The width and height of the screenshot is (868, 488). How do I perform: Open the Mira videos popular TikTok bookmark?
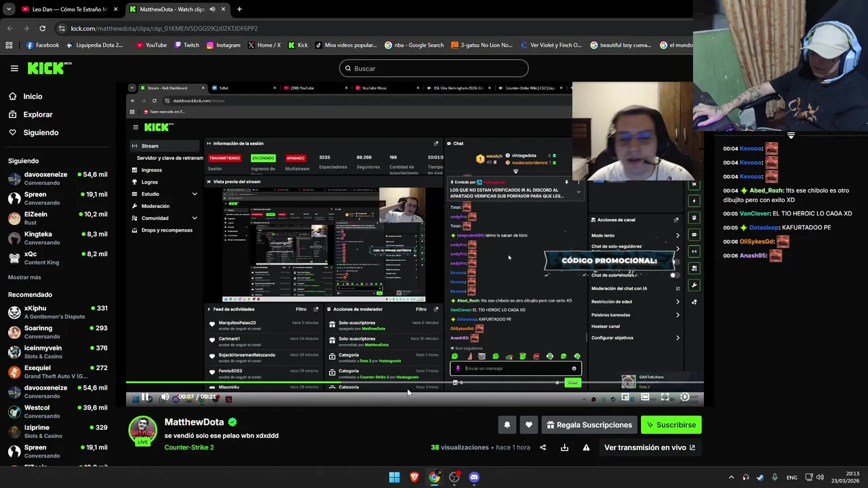346,45
